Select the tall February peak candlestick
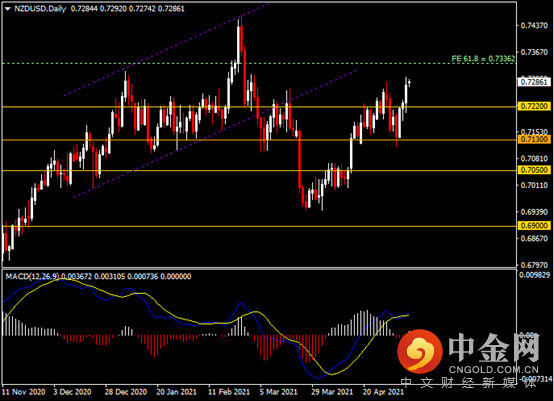 (239, 42)
